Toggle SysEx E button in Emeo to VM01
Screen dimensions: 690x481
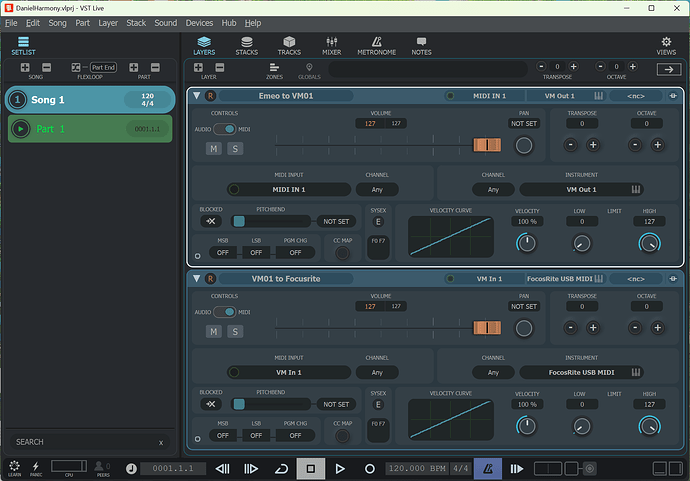378,221
